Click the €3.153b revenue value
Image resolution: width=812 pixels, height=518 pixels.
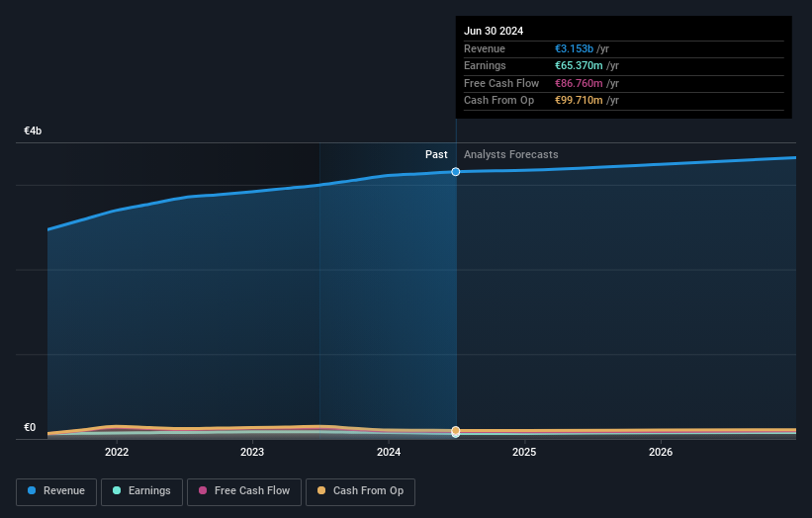click(x=575, y=48)
